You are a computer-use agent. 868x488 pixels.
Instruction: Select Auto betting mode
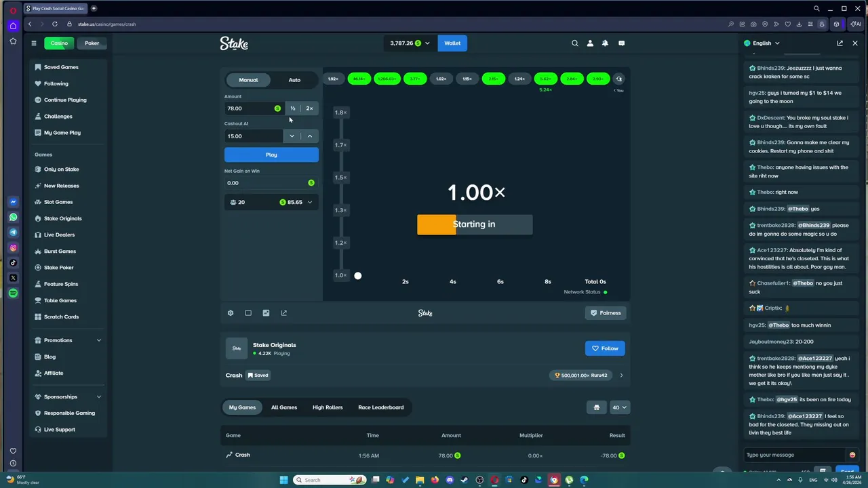click(294, 80)
